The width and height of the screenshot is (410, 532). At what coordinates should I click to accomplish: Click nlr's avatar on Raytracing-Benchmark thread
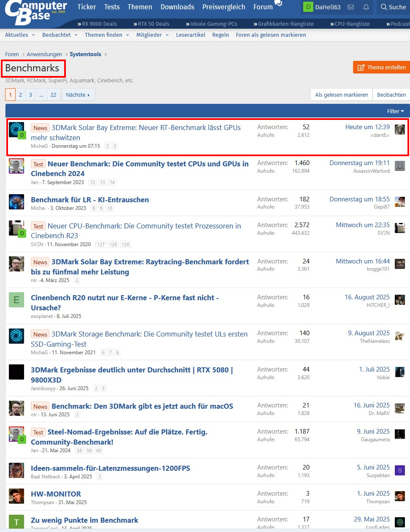(x=16, y=264)
